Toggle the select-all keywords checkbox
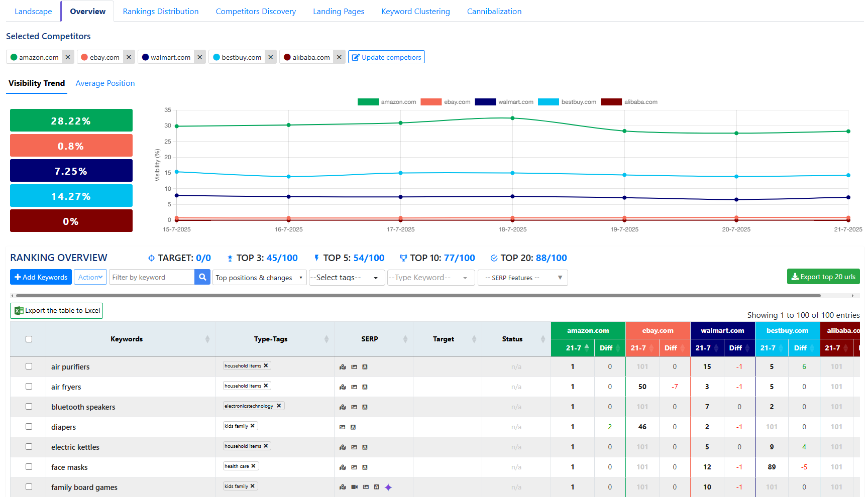This screenshot has width=868, height=497. coord(29,339)
